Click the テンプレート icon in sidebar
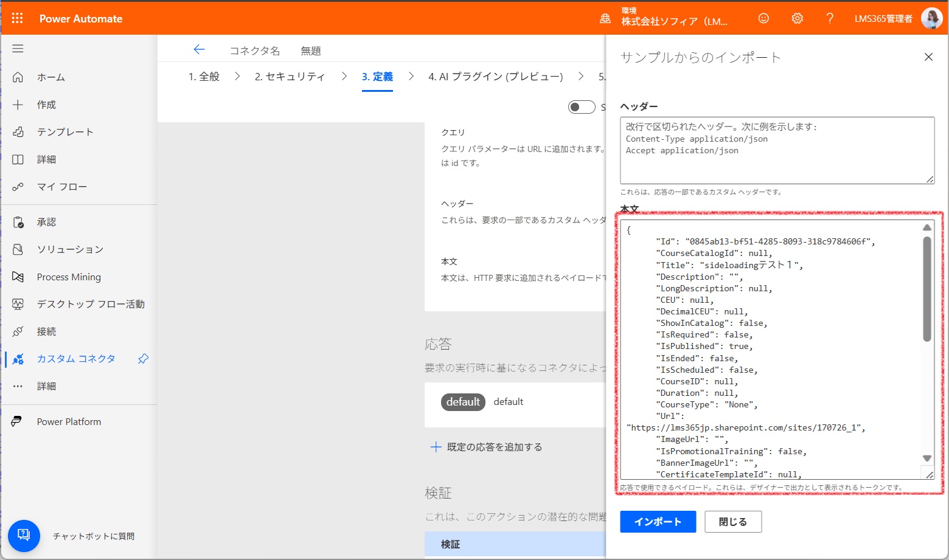The image size is (949, 560). pyautogui.click(x=18, y=132)
